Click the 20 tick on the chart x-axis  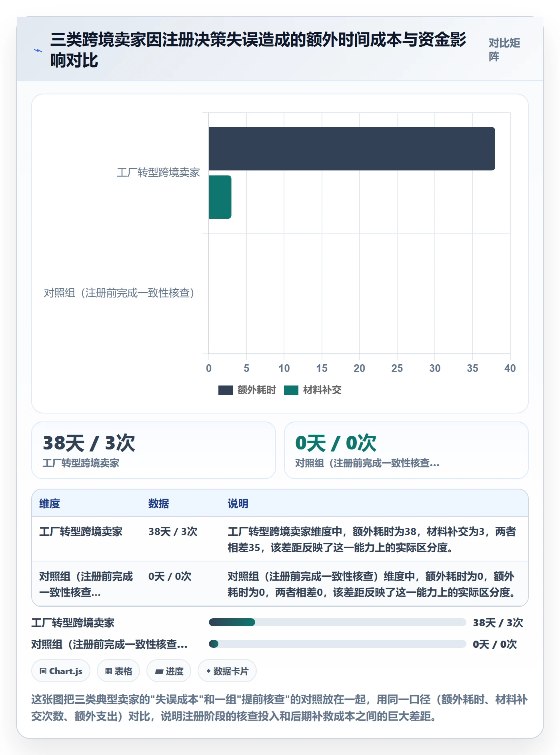coord(359,368)
